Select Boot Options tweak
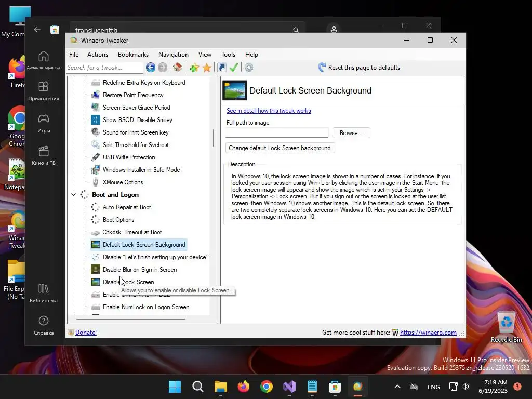This screenshot has width=532, height=399. [x=118, y=220]
